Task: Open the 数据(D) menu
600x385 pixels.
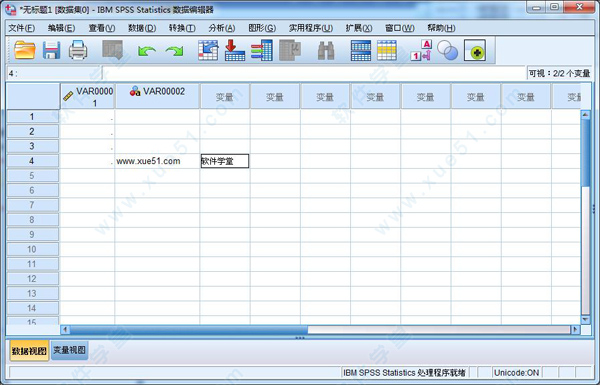Action: [x=142, y=28]
